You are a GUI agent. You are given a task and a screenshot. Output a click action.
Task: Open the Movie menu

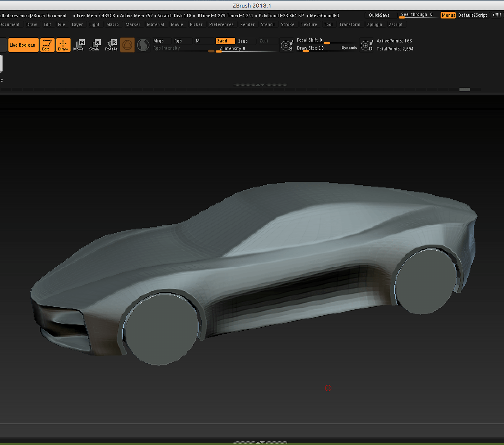177,24
